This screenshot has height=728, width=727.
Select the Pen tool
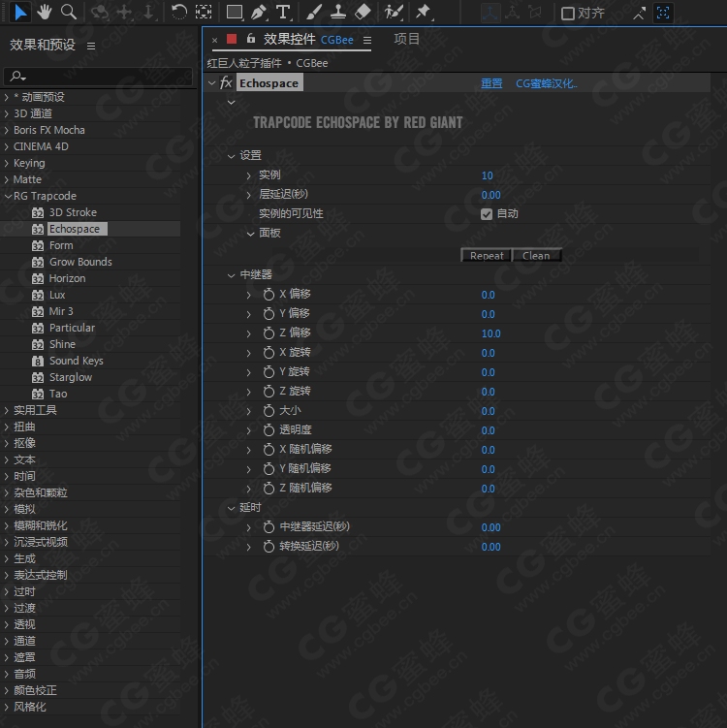[x=259, y=12]
